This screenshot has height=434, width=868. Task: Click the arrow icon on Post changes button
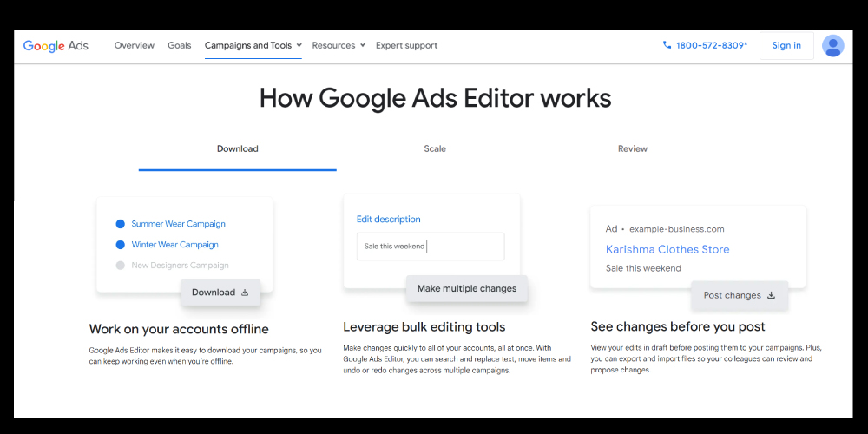pyautogui.click(x=771, y=296)
